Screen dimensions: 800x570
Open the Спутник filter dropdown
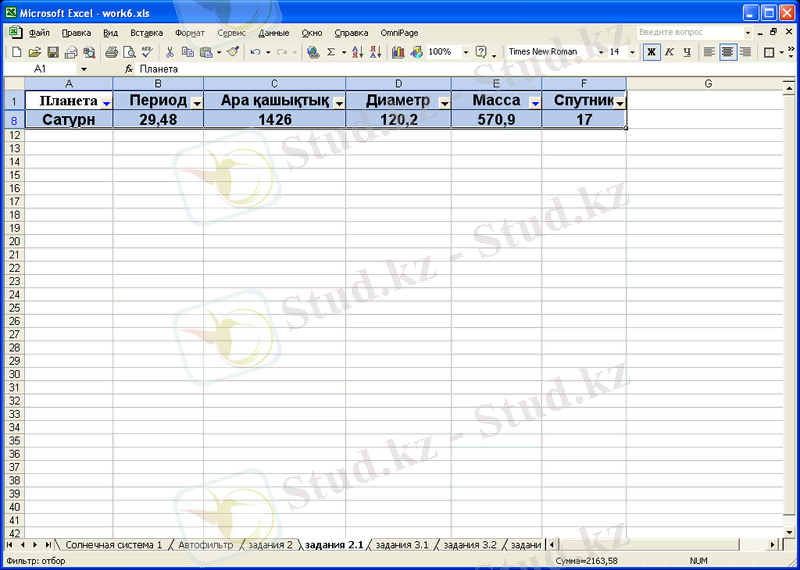tap(620, 104)
